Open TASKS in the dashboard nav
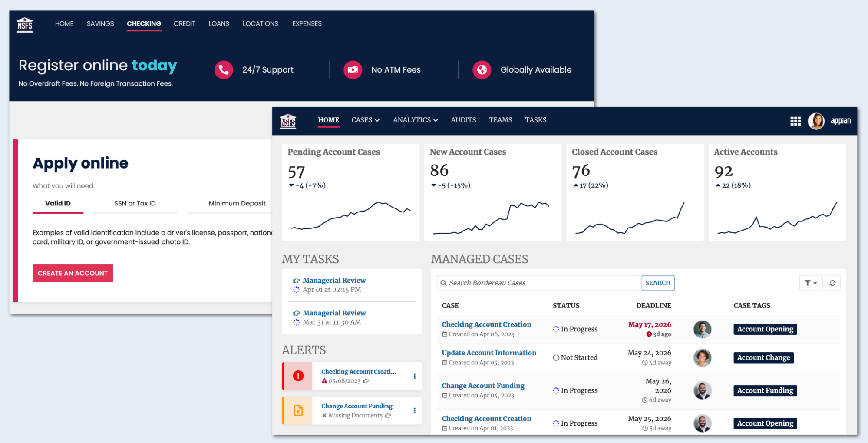The image size is (868, 443). click(x=535, y=120)
